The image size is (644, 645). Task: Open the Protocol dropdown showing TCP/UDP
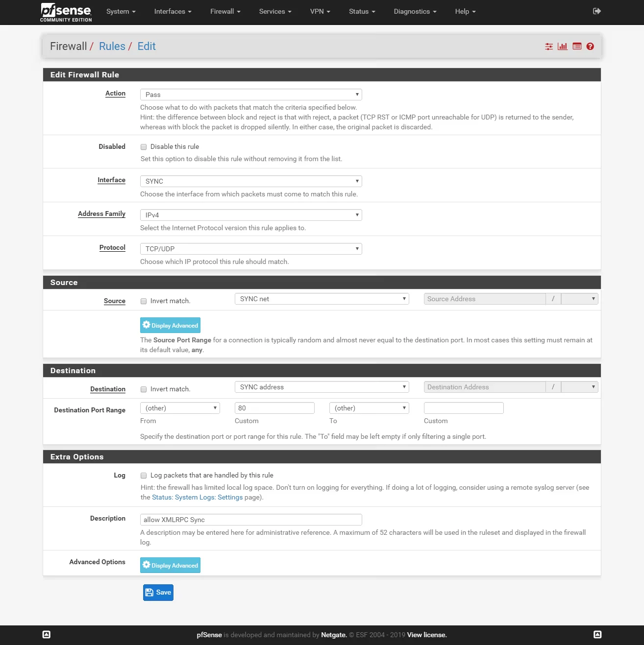click(250, 248)
